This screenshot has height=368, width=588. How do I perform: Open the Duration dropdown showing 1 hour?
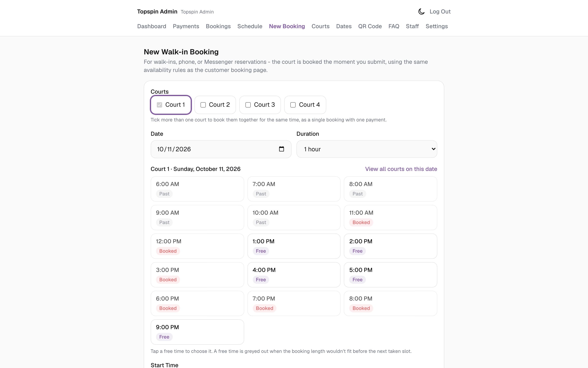click(367, 149)
